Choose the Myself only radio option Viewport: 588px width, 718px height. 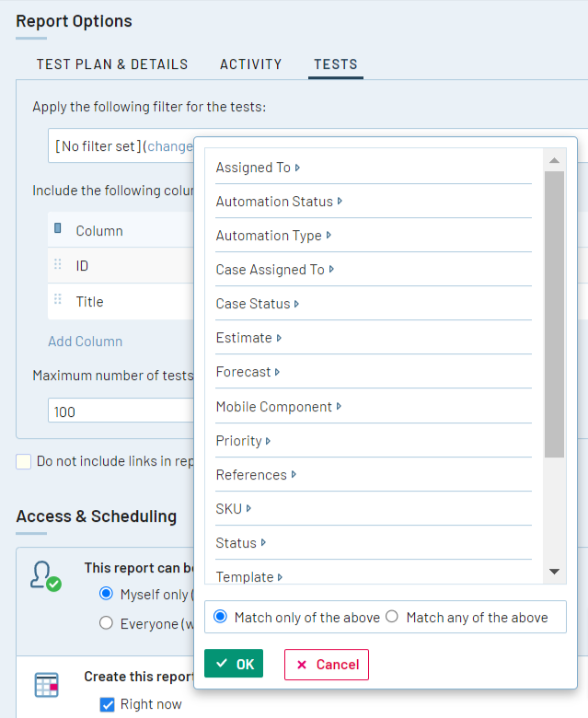pyautogui.click(x=107, y=593)
